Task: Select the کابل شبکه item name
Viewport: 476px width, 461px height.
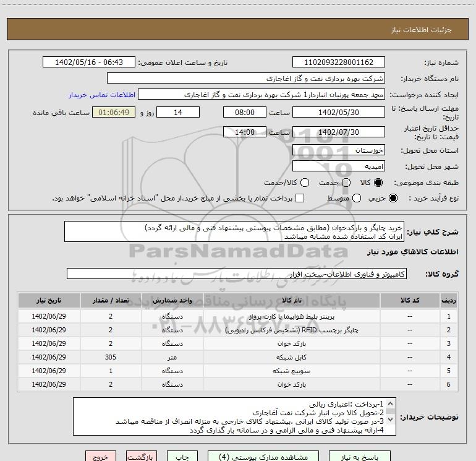Action: (x=291, y=358)
